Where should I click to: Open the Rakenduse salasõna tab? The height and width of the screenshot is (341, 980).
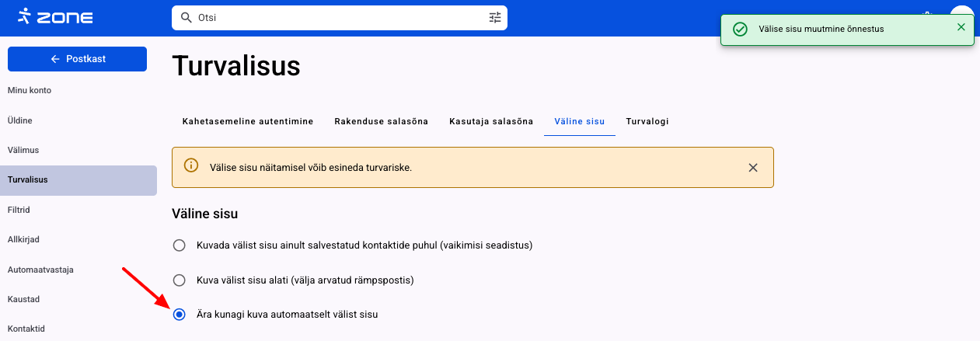click(381, 121)
